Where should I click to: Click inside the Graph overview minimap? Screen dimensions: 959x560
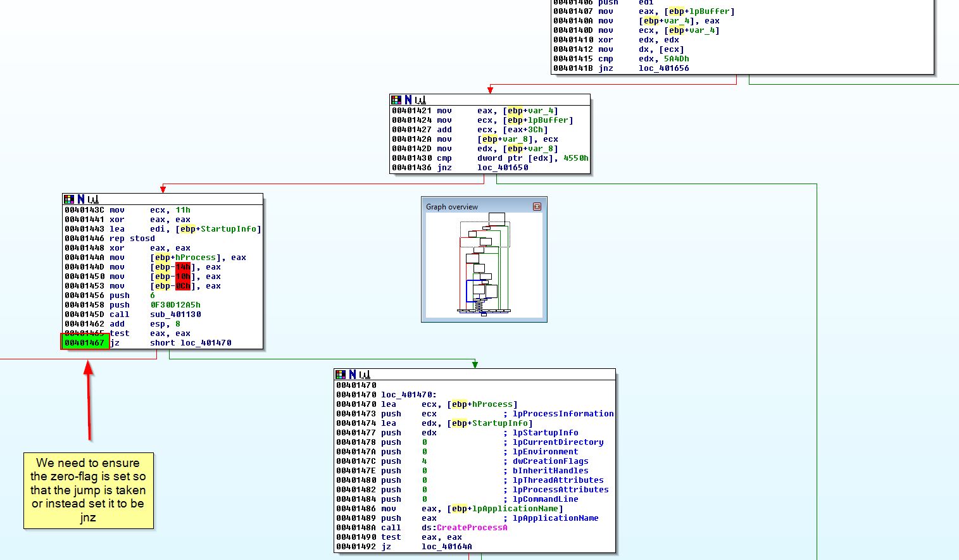(x=484, y=265)
